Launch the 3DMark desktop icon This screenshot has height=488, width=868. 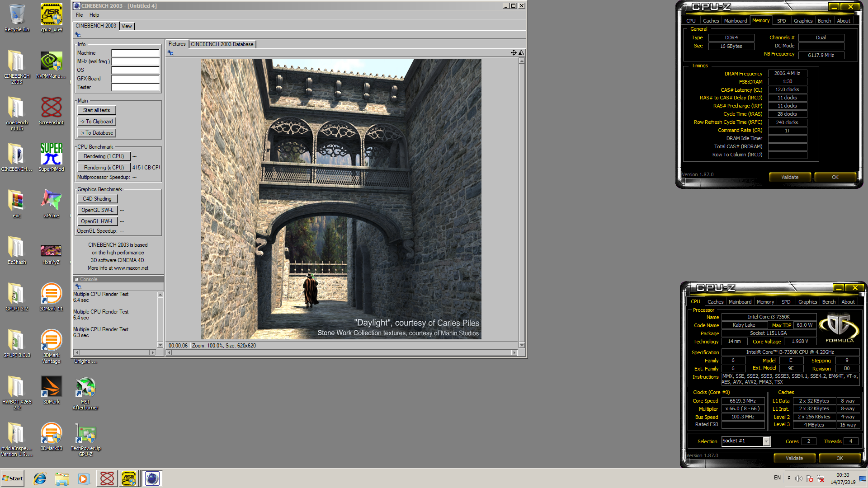51,390
